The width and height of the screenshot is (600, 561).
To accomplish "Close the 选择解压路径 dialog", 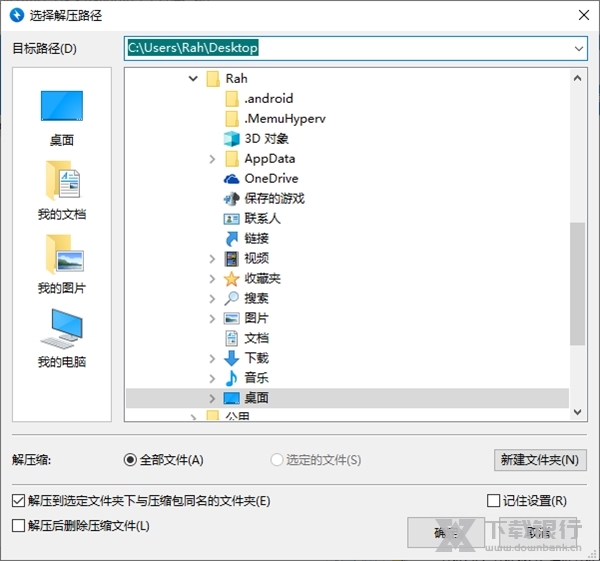I will click(584, 15).
